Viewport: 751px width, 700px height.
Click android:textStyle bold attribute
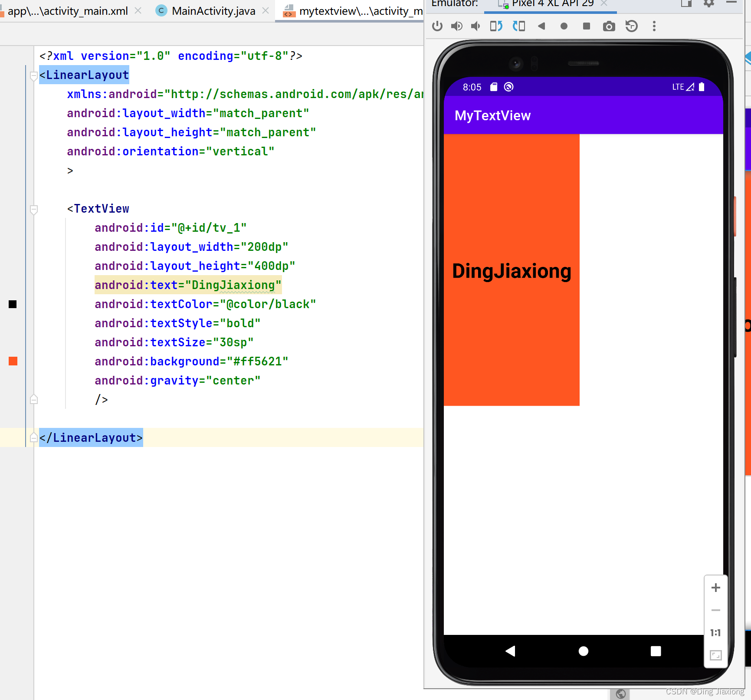tap(177, 323)
